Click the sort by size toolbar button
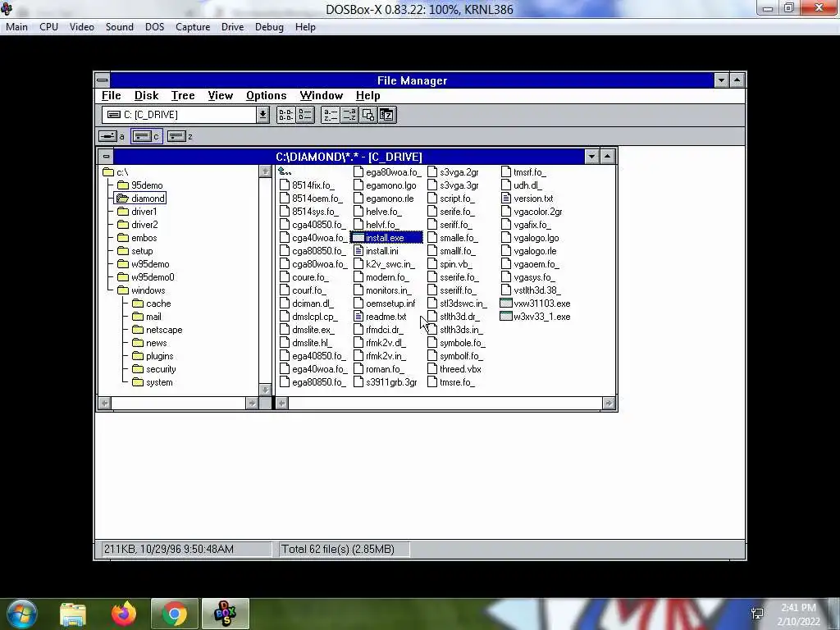This screenshot has width=840, height=630. point(368,115)
